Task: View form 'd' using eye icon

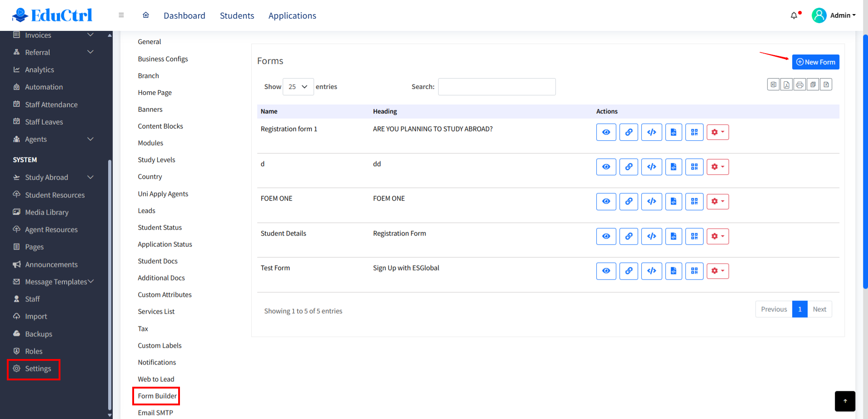Action: click(606, 167)
